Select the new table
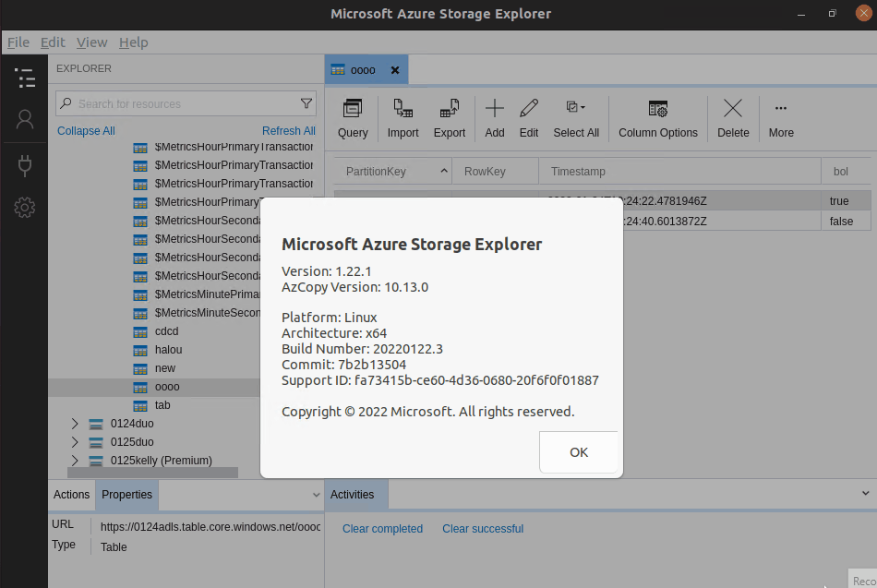The image size is (877, 588). pos(165,368)
